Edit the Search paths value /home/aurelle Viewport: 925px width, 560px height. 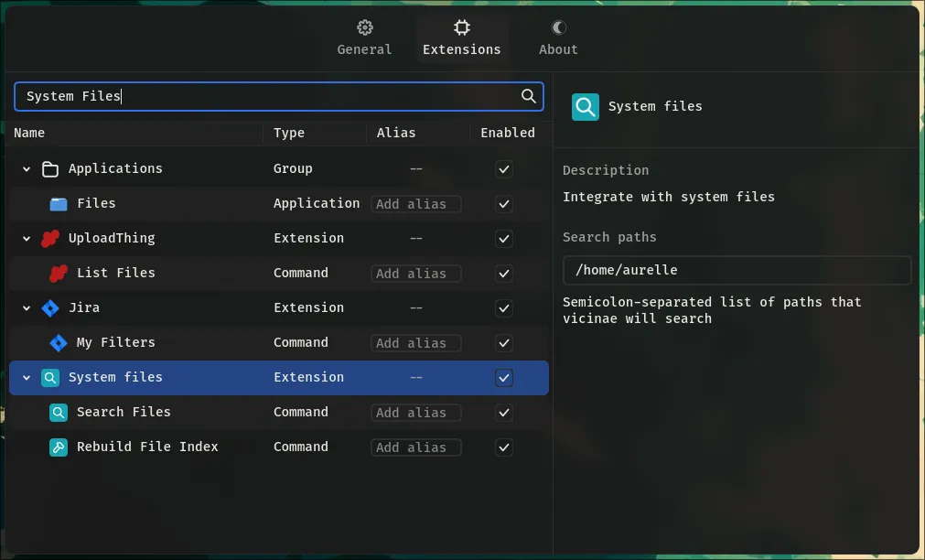737,269
